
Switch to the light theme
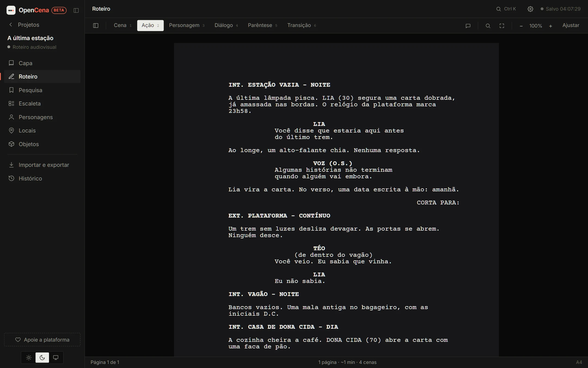29,358
